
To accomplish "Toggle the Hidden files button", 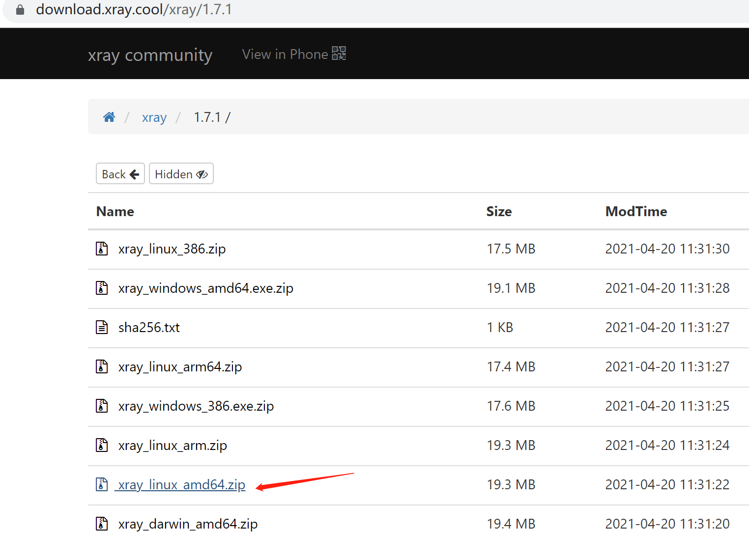I will tap(181, 174).
